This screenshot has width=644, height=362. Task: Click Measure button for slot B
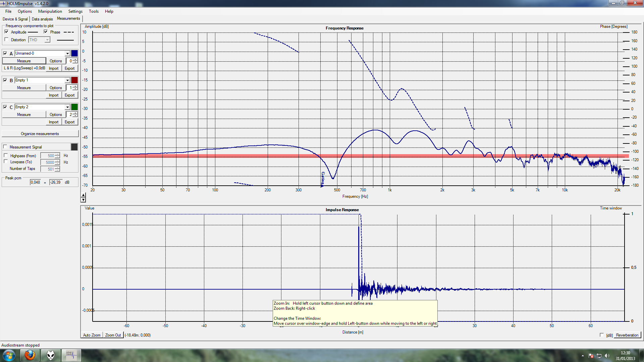point(24,88)
